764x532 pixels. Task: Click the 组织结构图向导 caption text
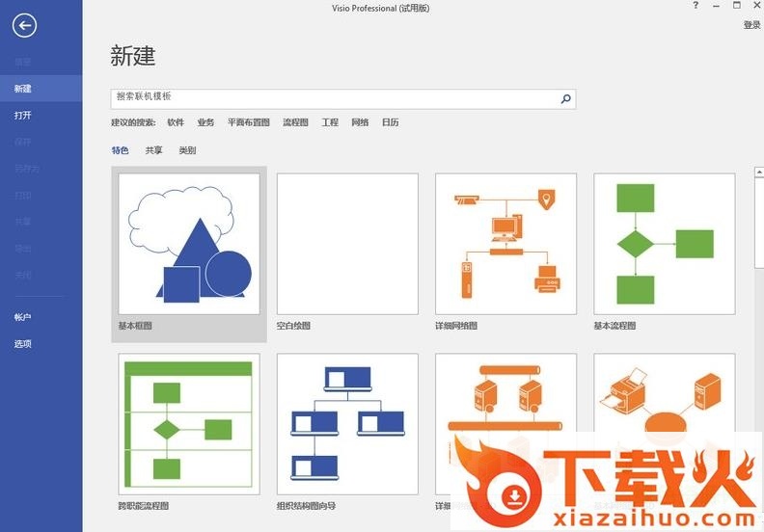point(306,506)
